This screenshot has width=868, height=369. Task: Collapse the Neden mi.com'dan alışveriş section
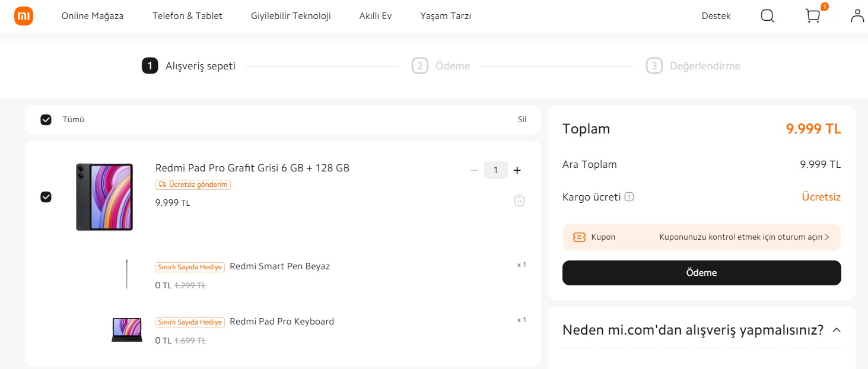tap(837, 330)
